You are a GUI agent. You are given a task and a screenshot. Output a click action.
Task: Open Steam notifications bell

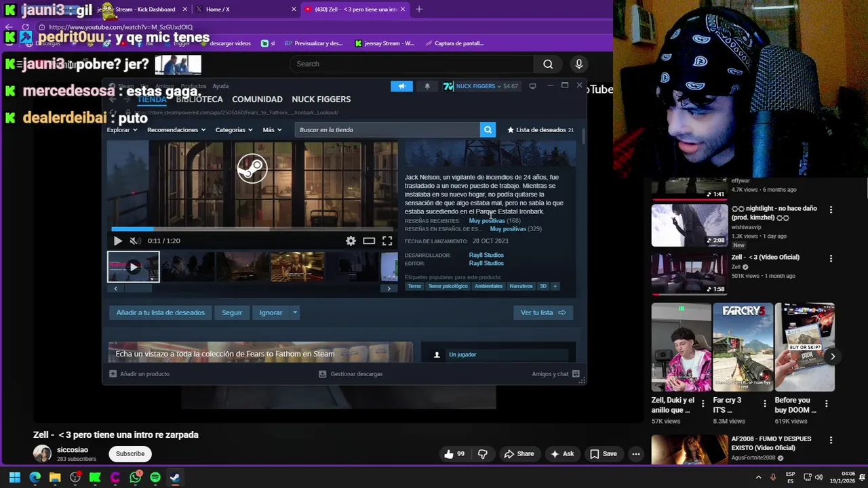427,86
